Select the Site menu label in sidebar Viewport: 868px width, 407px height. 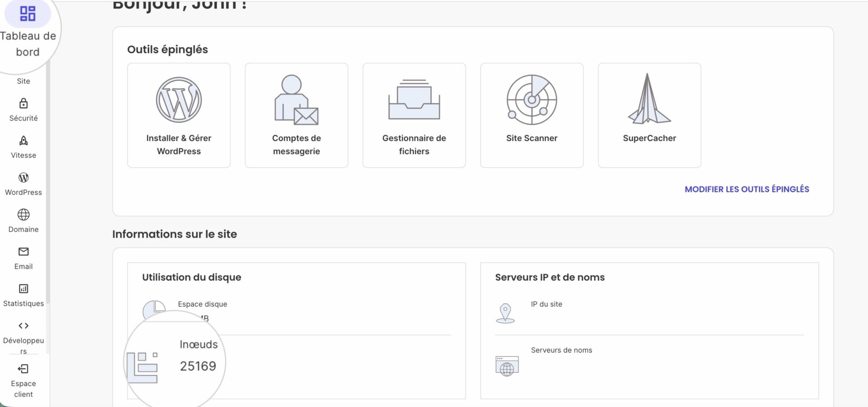click(x=23, y=81)
